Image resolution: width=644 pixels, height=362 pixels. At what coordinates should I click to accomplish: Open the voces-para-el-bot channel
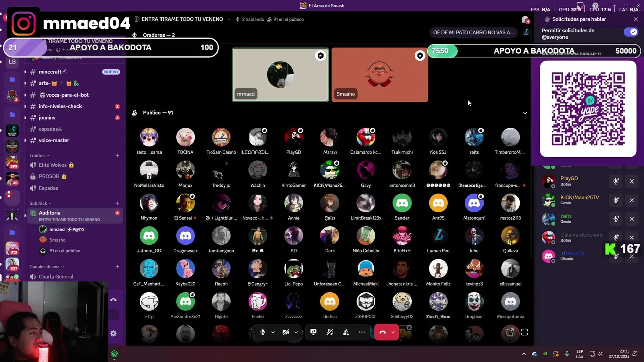[x=74, y=95]
